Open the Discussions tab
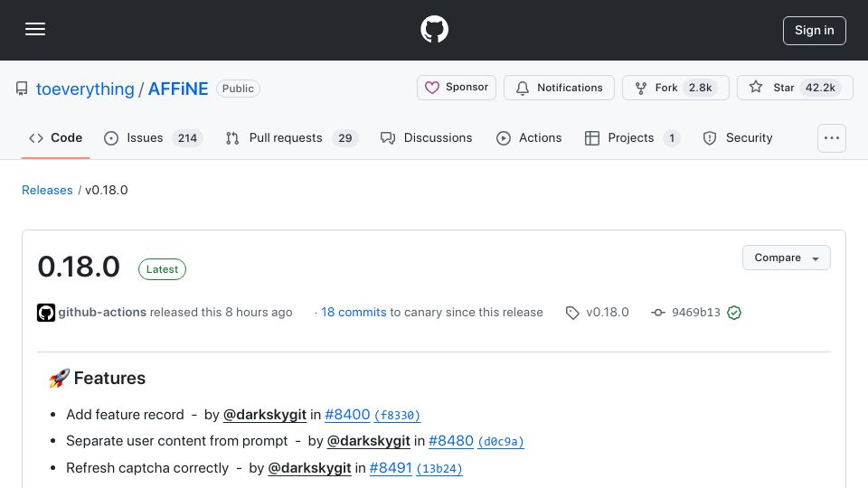The width and height of the screenshot is (868, 488). [x=426, y=137]
